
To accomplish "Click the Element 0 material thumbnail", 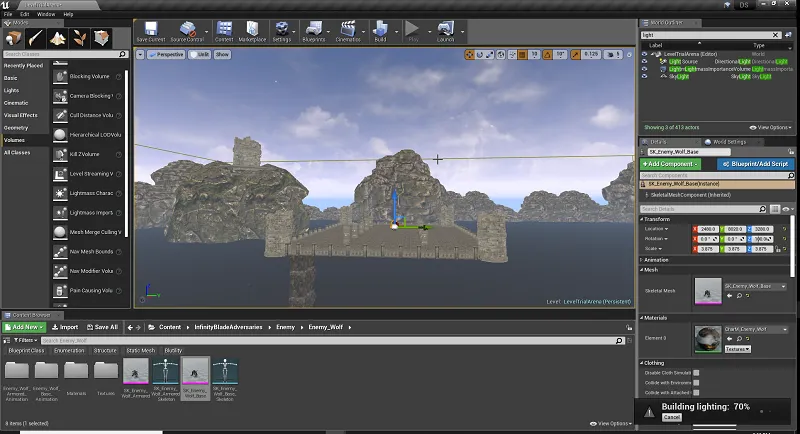I will [x=708, y=339].
